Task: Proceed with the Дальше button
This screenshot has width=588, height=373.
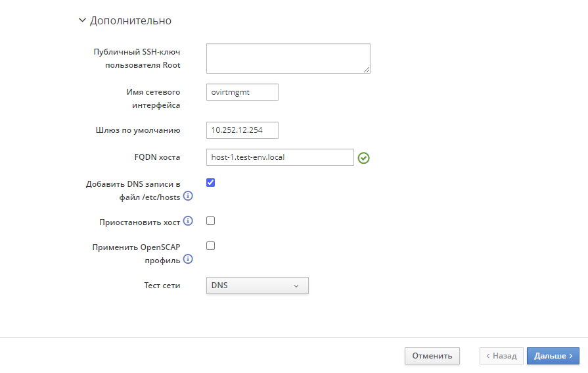Action: tap(553, 356)
